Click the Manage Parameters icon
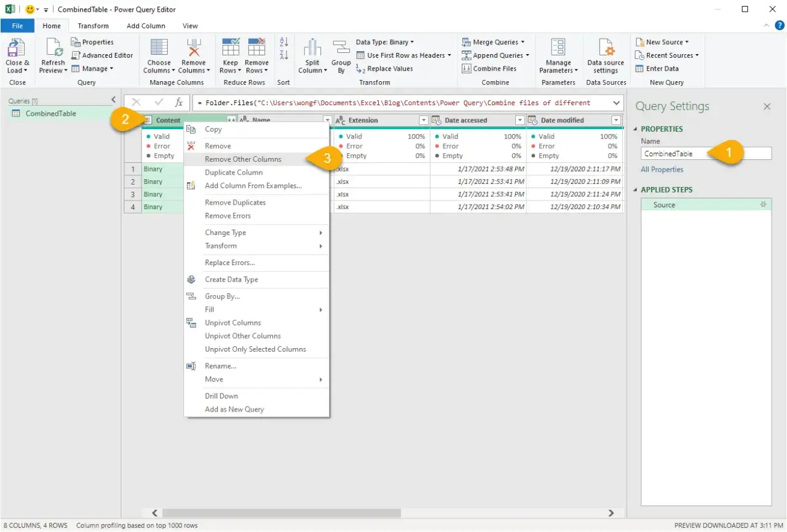The height and width of the screenshot is (532, 787). coord(558,48)
